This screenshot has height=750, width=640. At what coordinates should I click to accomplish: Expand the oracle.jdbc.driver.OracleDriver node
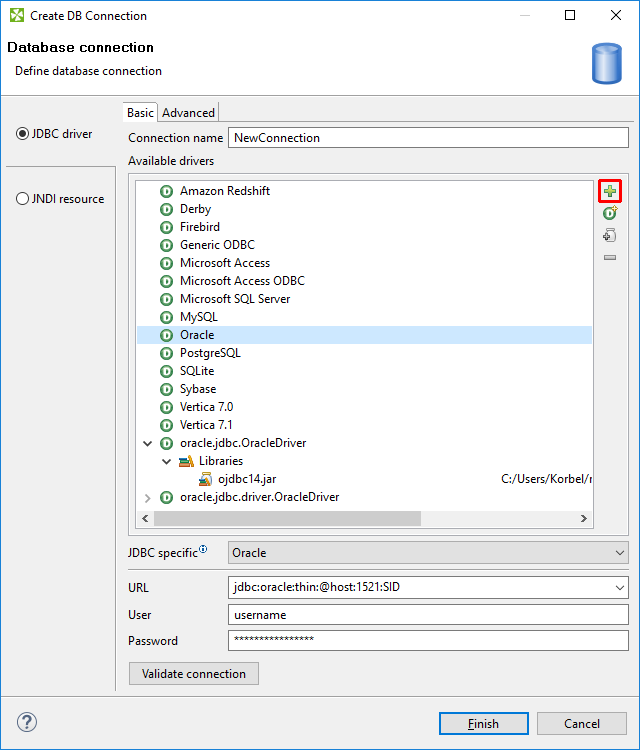[148, 497]
